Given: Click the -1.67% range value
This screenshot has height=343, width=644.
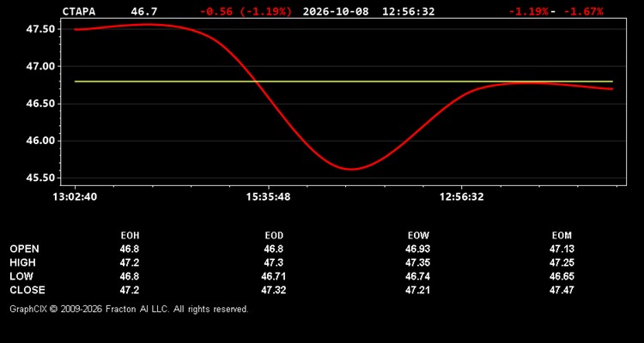Looking at the screenshot, I should 583,11.
